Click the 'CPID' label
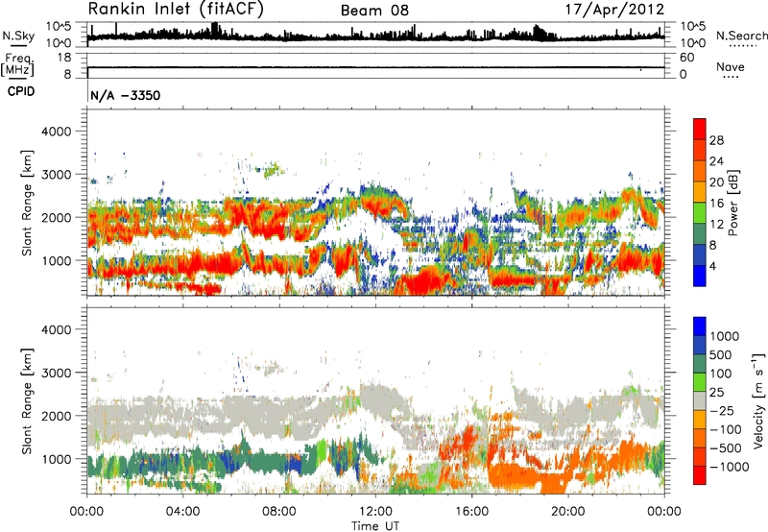 click(x=21, y=91)
